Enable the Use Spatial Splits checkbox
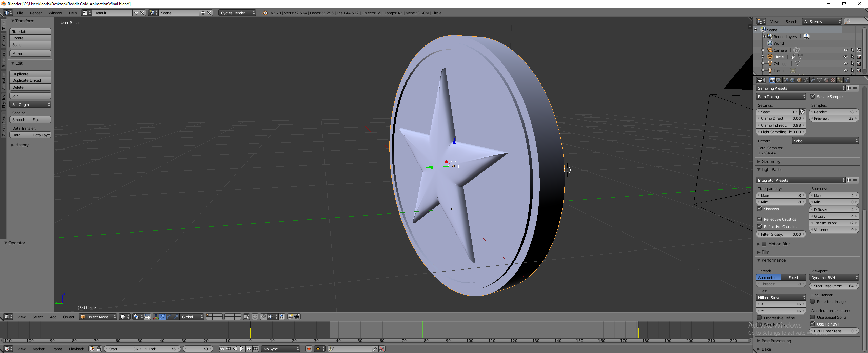868x353 pixels. click(813, 317)
